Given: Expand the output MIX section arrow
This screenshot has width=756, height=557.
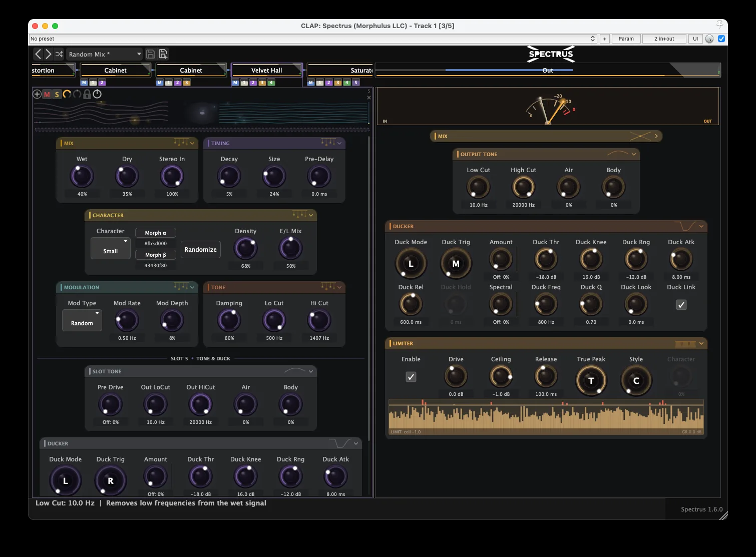Looking at the screenshot, I should 656,136.
